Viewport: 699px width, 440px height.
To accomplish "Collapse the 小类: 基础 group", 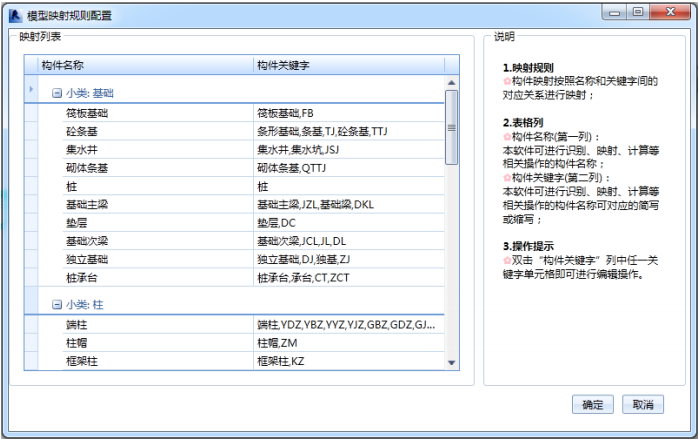I will point(57,93).
